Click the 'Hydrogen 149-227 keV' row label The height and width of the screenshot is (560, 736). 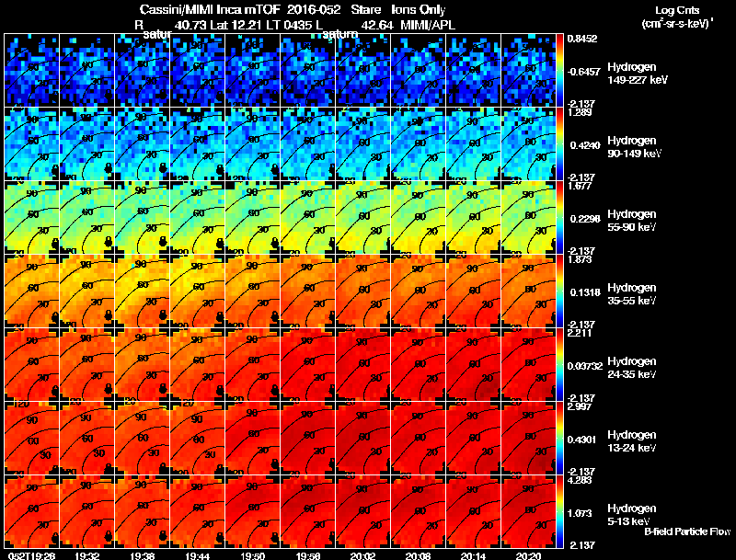pos(638,74)
